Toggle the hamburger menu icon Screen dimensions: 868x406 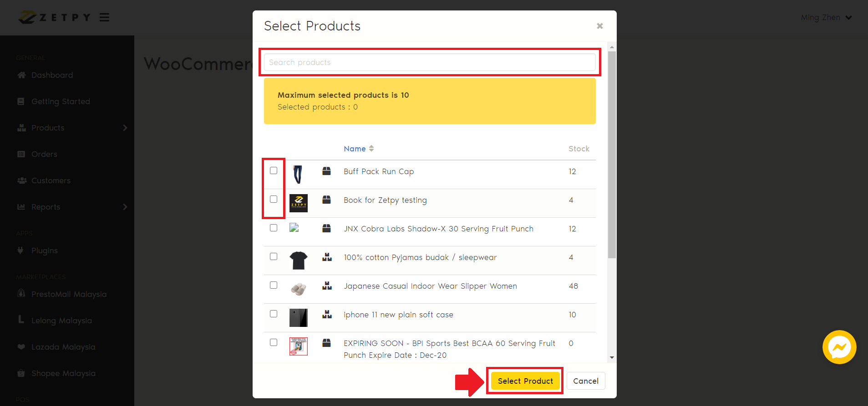point(105,17)
